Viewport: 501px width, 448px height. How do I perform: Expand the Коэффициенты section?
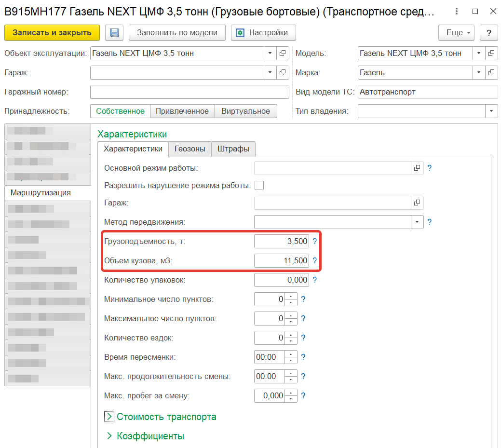109,436
